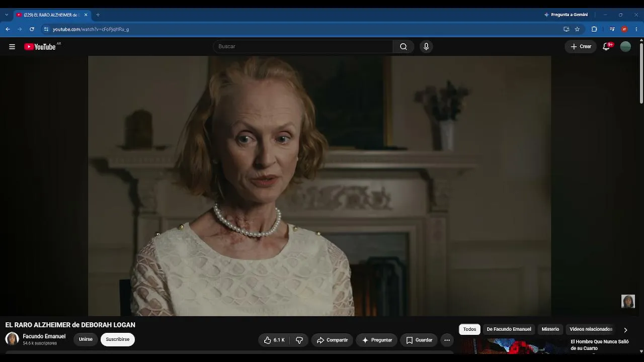This screenshot has height=362, width=644.
Task: Share the video via Compartir
Action: 332,340
